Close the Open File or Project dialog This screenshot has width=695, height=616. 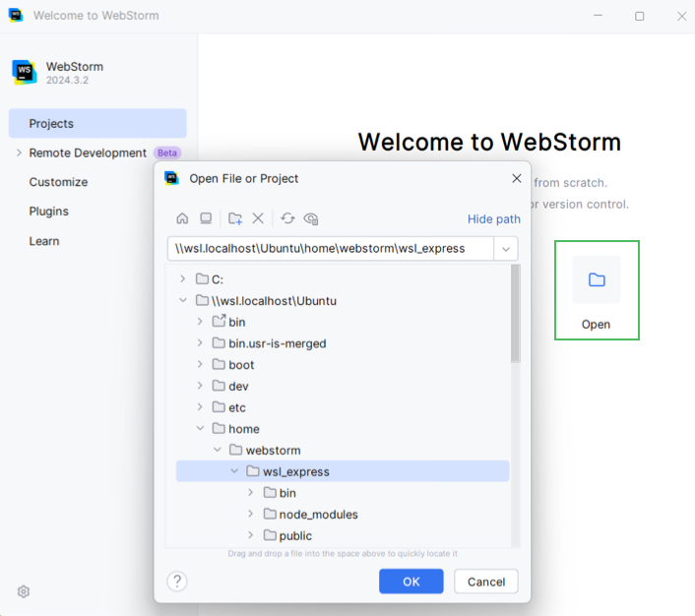point(517,178)
